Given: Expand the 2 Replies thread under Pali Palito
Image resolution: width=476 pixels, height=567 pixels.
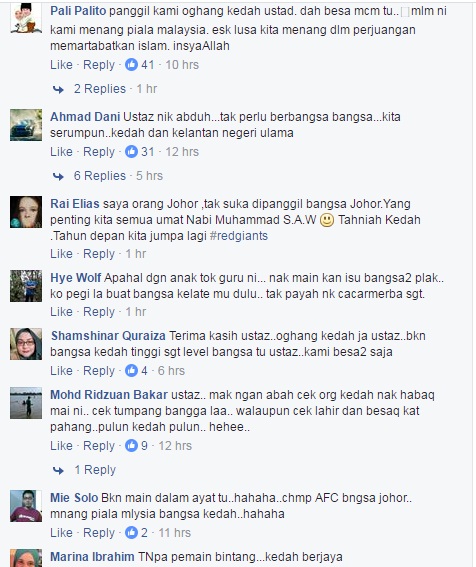Looking at the screenshot, I should pyautogui.click(x=100, y=89).
